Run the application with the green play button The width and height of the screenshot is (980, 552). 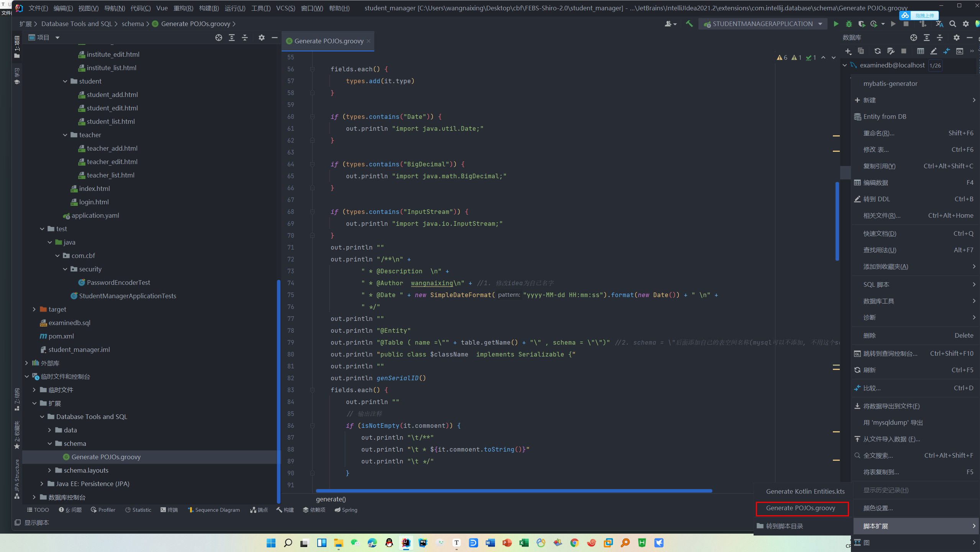tap(836, 24)
